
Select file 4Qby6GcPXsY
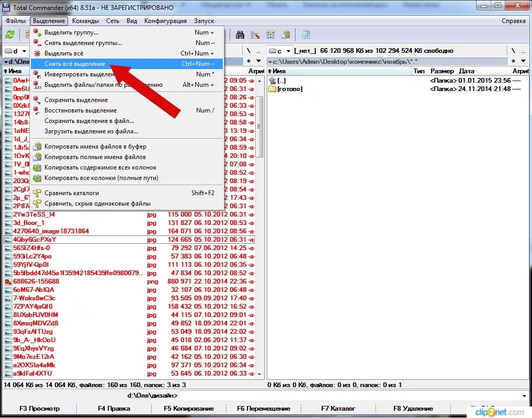(x=129, y=240)
